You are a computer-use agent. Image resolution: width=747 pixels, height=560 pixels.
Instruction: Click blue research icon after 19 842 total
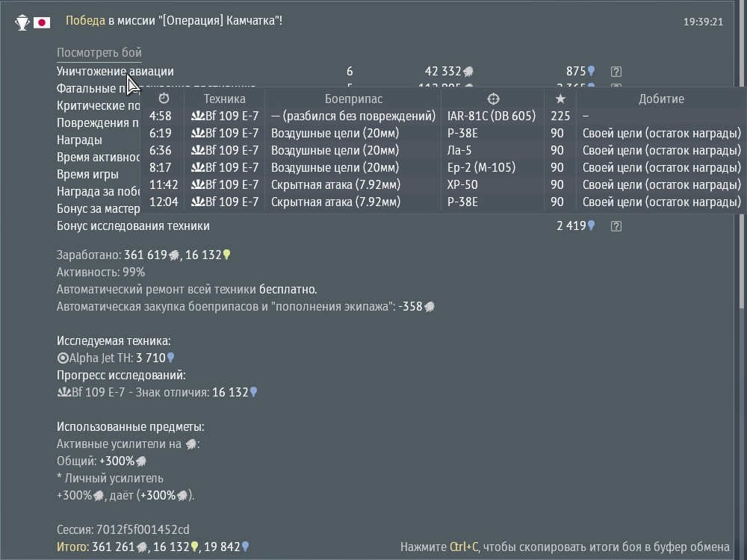[245, 547]
